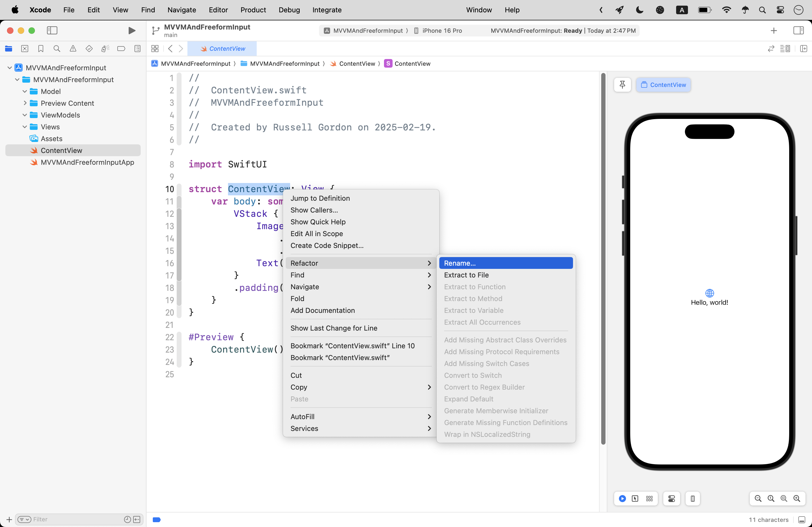Collapse the ViewModels folder
Image resolution: width=812 pixels, height=527 pixels.
coord(25,115)
